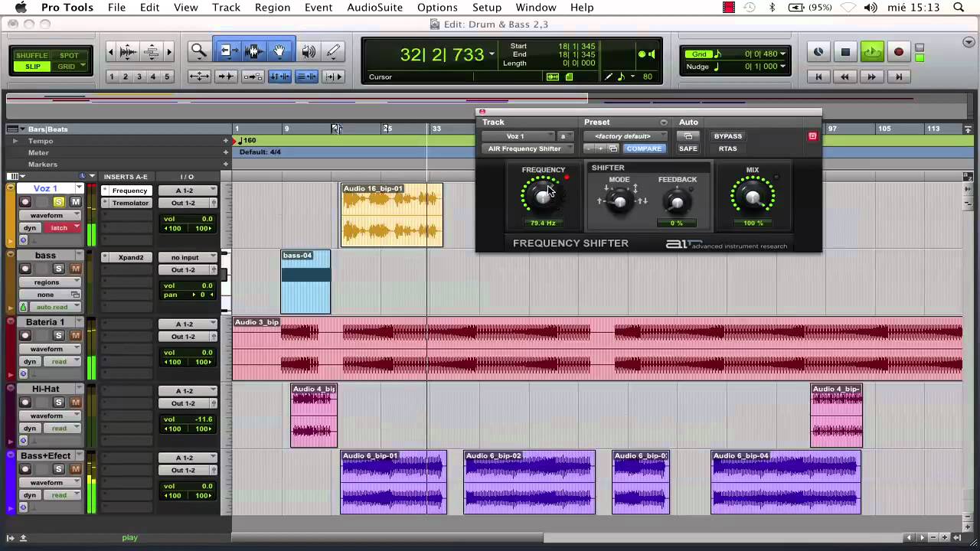Toggle Solo on bass track
Viewport: 980px width, 551px height.
click(58, 269)
